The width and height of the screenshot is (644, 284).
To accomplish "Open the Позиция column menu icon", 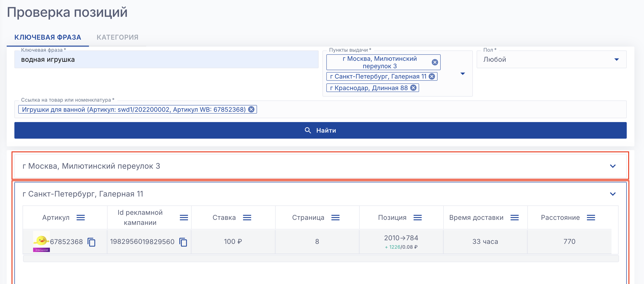I will coord(417,217).
